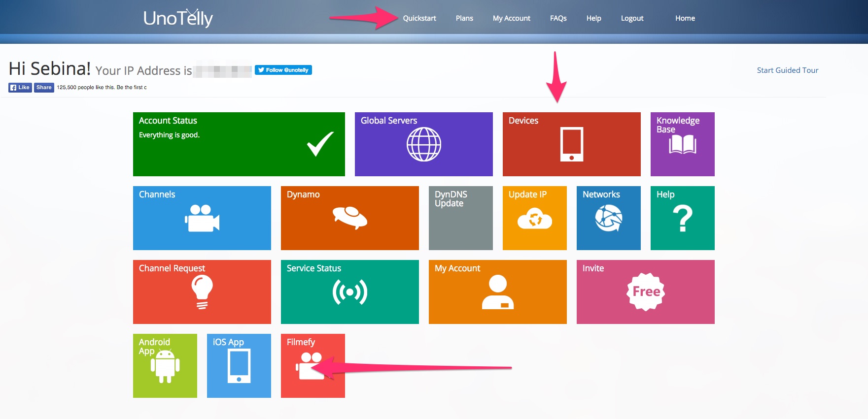Open the Global Servers globe tile
868x419 pixels.
(423, 144)
